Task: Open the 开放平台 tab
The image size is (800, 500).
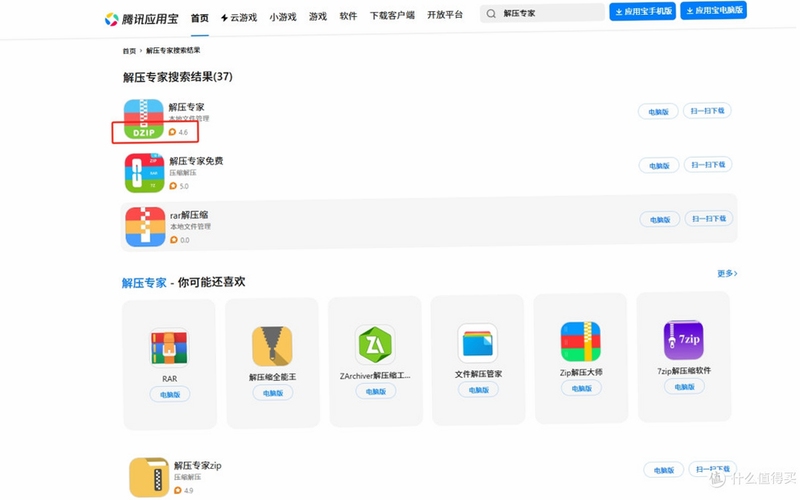Action: pos(445,15)
